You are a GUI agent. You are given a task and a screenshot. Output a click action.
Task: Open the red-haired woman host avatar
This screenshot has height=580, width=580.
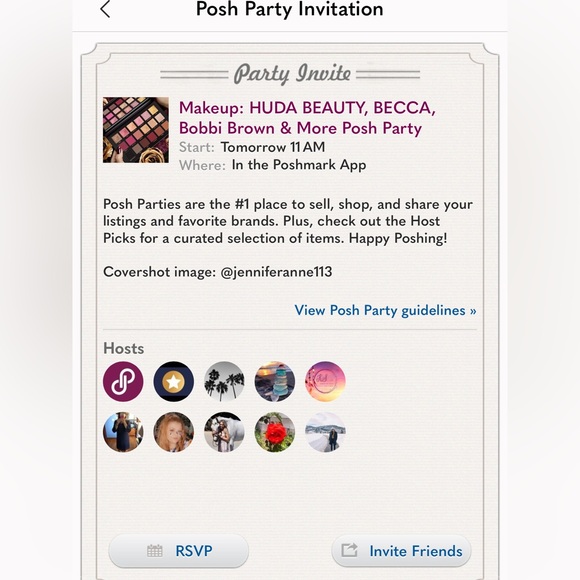point(173,432)
